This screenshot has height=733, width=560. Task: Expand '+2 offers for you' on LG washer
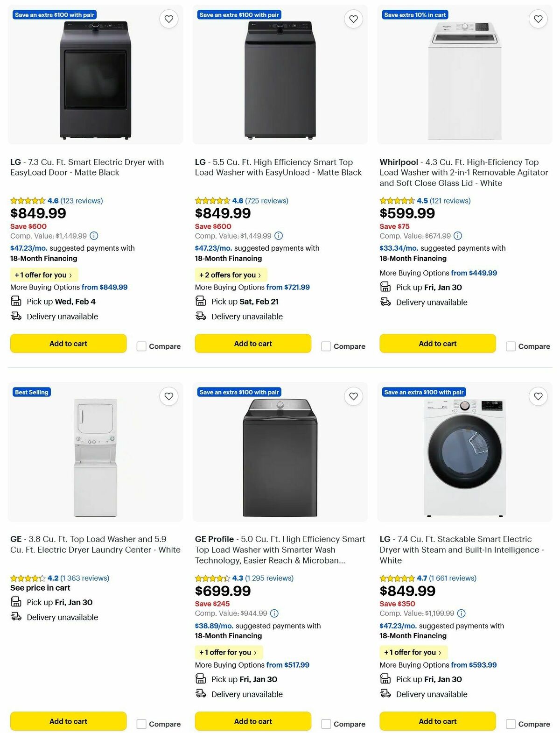pos(231,275)
